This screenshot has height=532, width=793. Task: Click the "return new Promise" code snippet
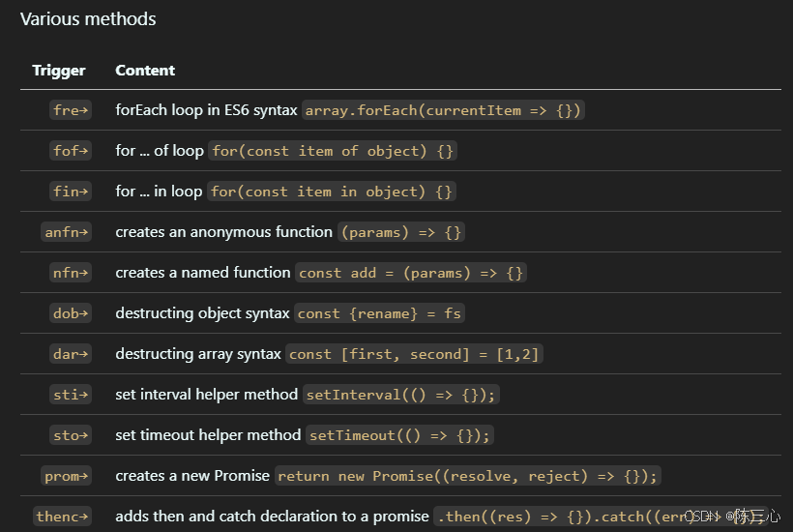click(468, 476)
